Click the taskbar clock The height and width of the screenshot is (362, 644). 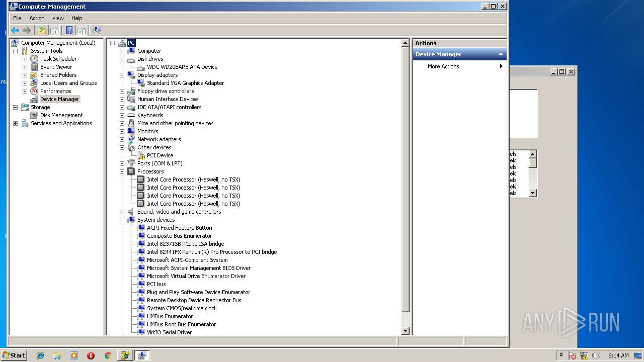pyautogui.click(x=618, y=355)
